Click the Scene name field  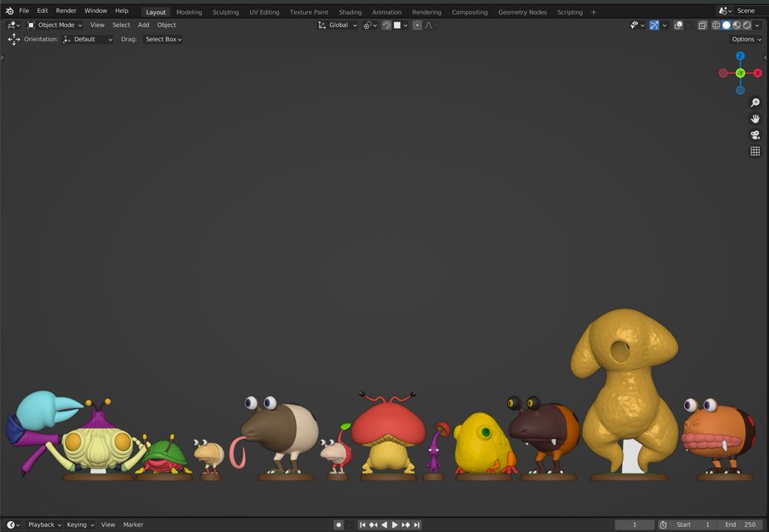point(749,11)
